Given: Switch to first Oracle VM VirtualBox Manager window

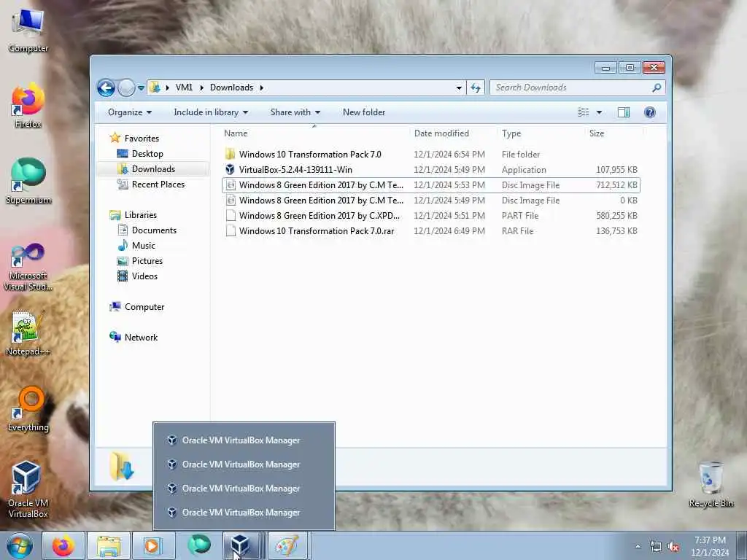Looking at the screenshot, I should pos(244,440).
